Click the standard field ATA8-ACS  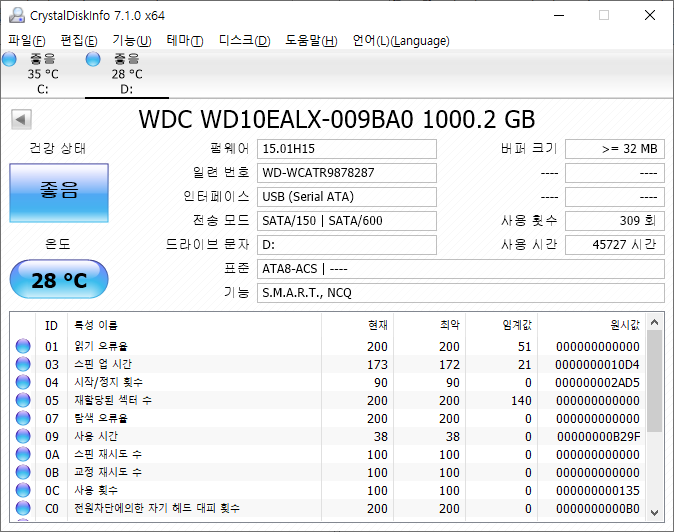(x=461, y=269)
